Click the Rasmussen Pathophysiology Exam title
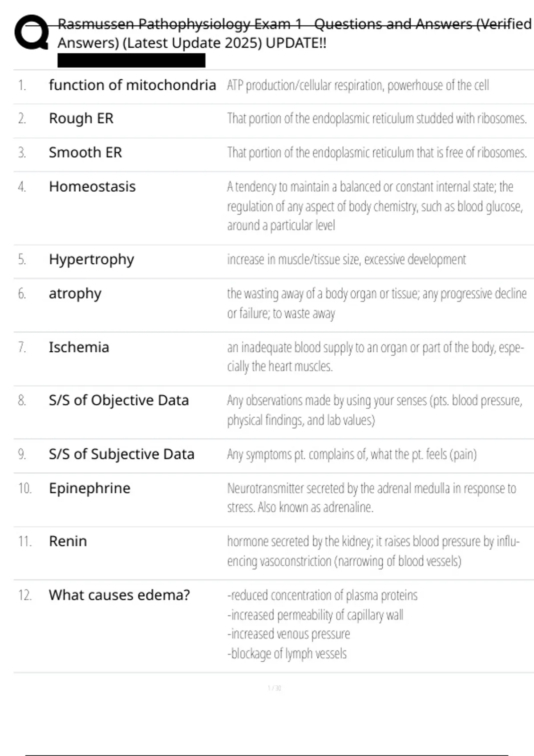 click(294, 33)
